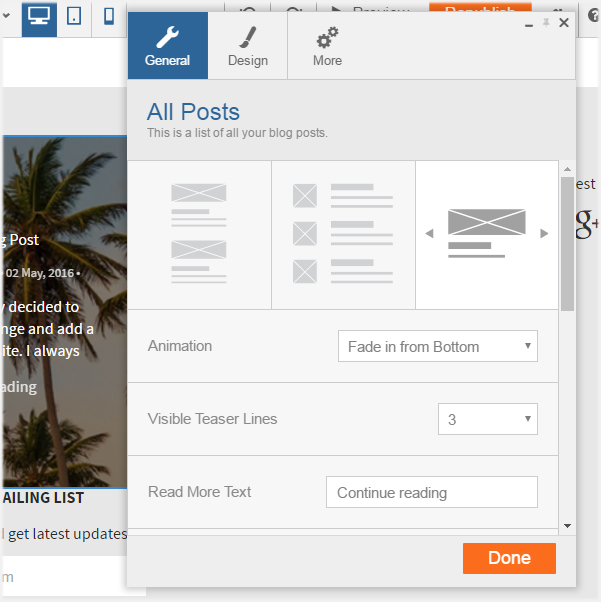This screenshot has width=601, height=602.
Task: Open the Animation dropdown
Action: [438, 346]
